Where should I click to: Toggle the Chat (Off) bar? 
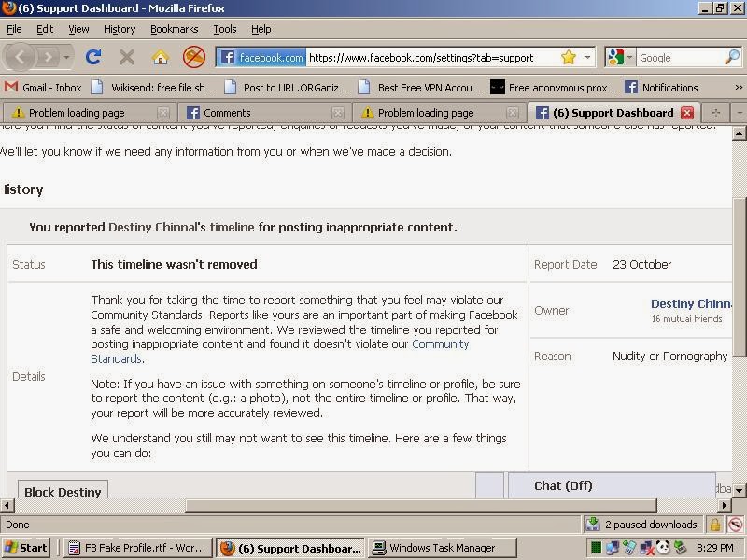(612, 485)
